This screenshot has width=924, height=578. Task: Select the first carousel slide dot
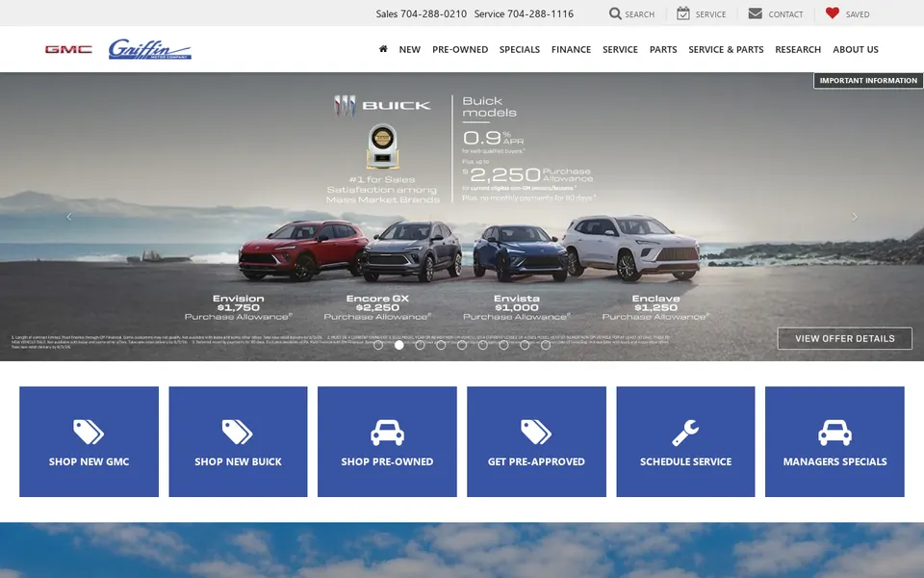(378, 345)
